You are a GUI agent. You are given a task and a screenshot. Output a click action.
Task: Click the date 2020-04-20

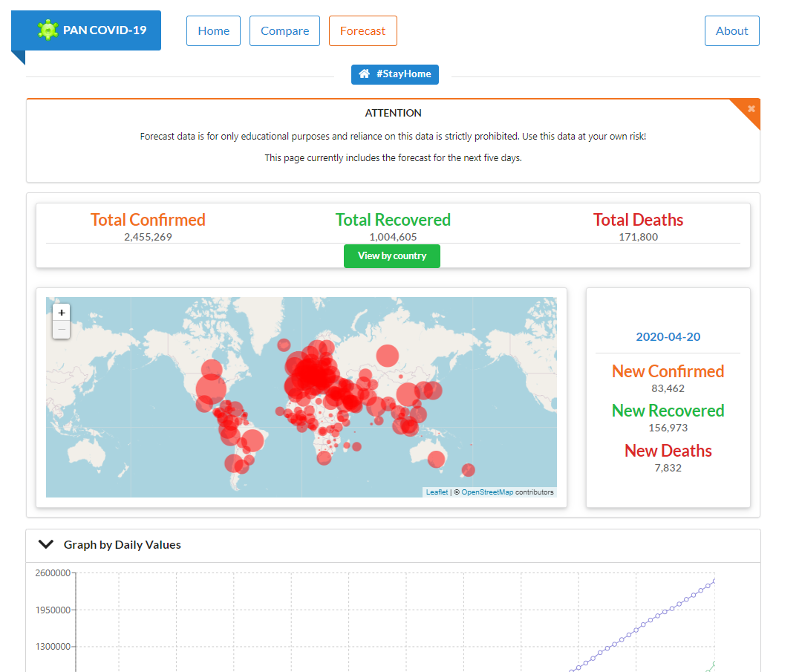point(668,336)
